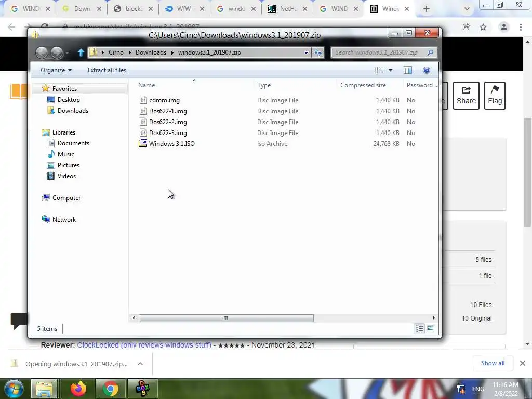The height and width of the screenshot is (399, 532).
Task: Click Flag button on archive page
Action: (495, 96)
